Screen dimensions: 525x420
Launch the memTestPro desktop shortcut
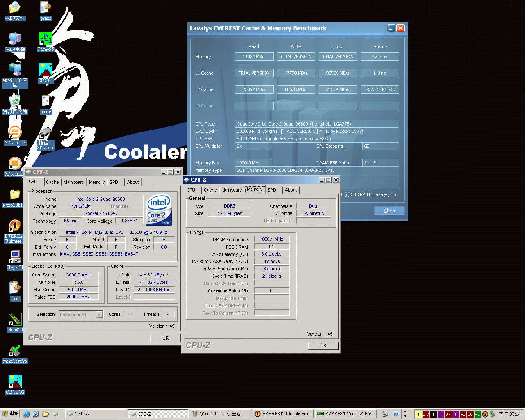click(x=15, y=354)
